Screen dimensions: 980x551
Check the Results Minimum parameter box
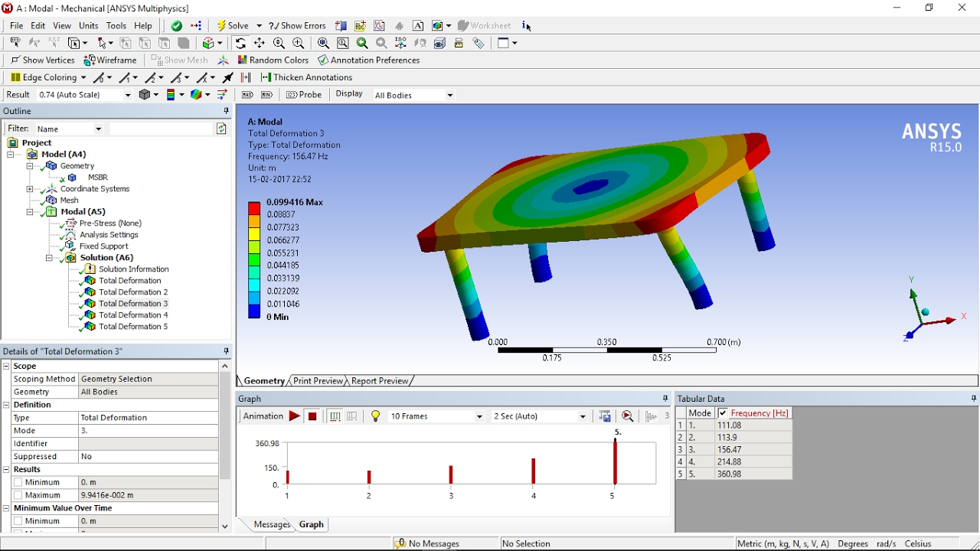(18, 483)
